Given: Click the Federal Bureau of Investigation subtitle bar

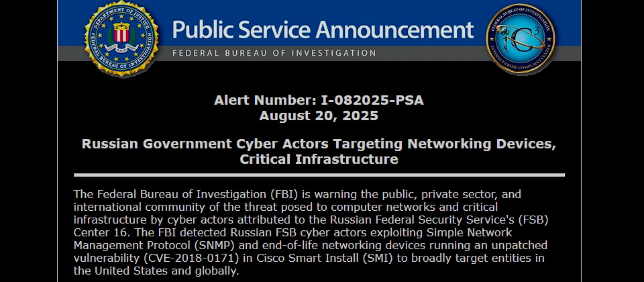Looking at the screenshot, I should (274, 53).
